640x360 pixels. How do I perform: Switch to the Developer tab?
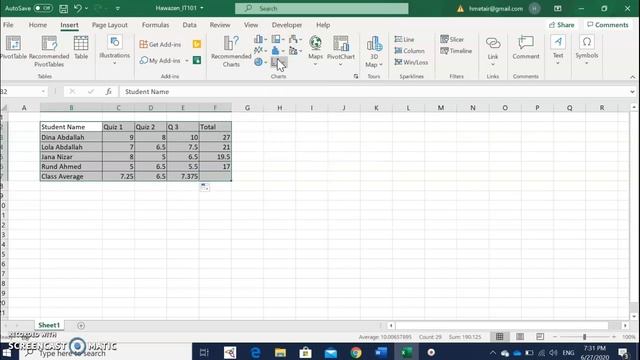point(287,25)
